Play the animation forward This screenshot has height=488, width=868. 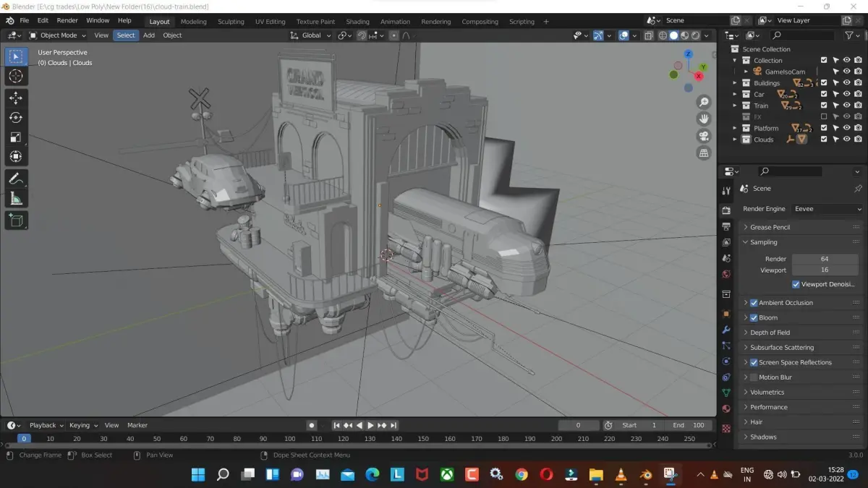pyautogui.click(x=370, y=425)
